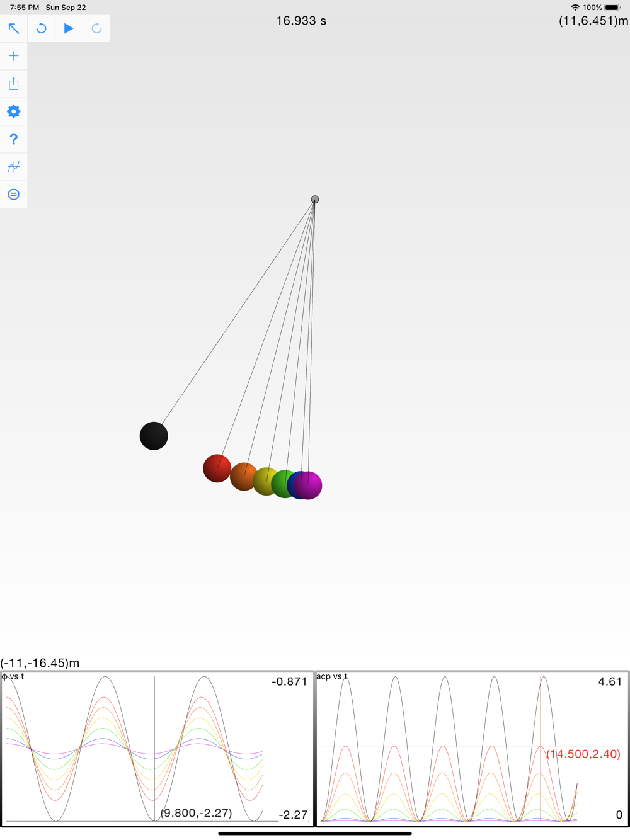Click the (-11,-16.45)m coordinate label
Screen dimensions: 630x840
click(40, 663)
